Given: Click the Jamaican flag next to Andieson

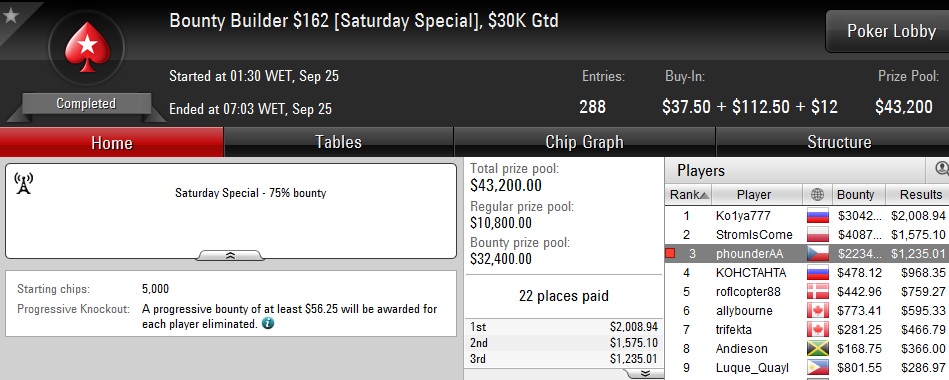Looking at the screenshot, I should point(818,349).
